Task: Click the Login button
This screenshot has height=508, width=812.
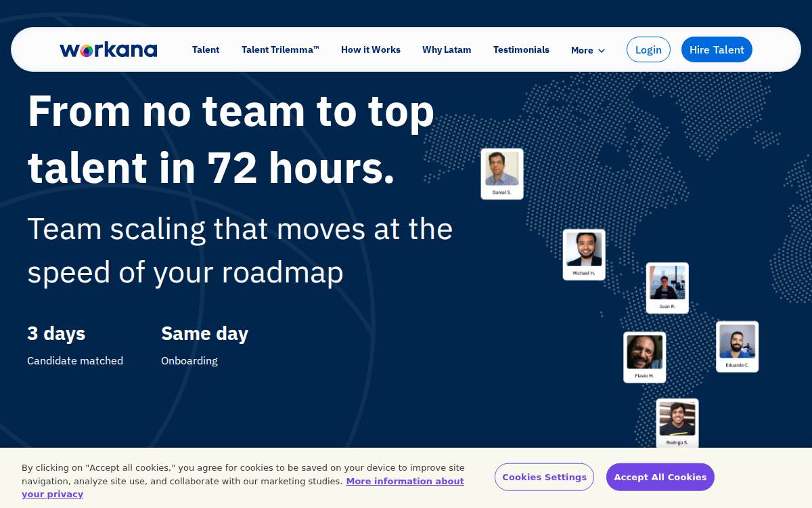Action: click(x=648, y=49)
